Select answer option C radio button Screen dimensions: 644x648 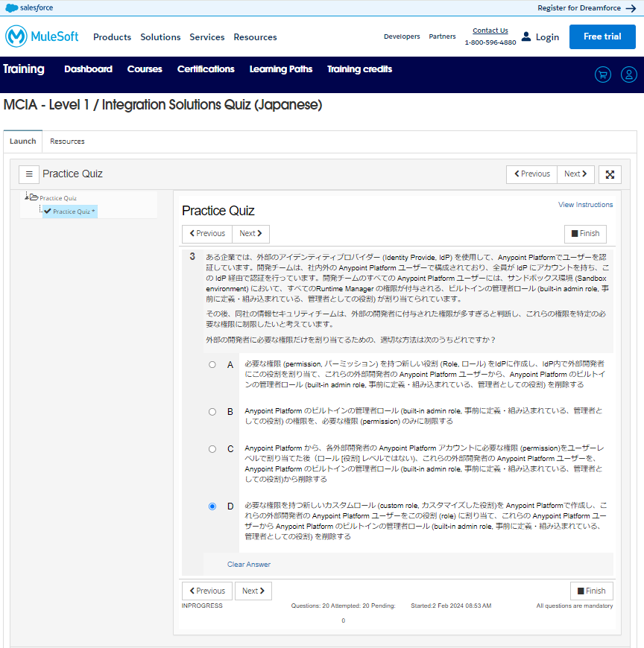(212, 449)
